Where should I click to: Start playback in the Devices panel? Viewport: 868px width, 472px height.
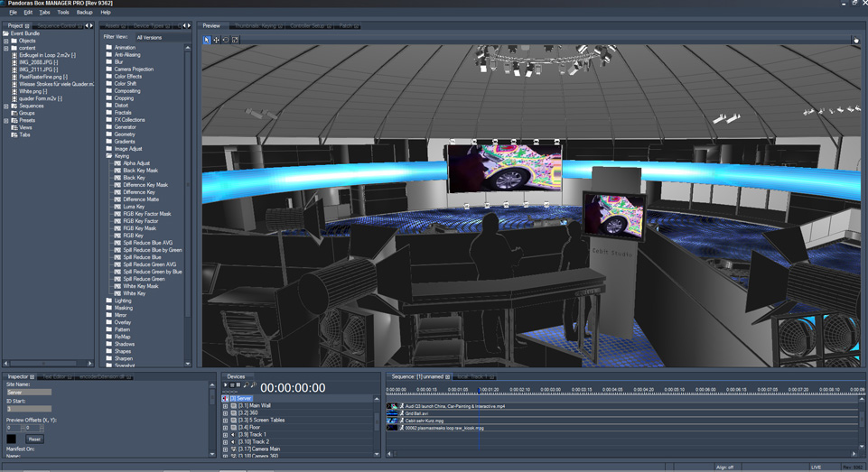click(225, 385)
